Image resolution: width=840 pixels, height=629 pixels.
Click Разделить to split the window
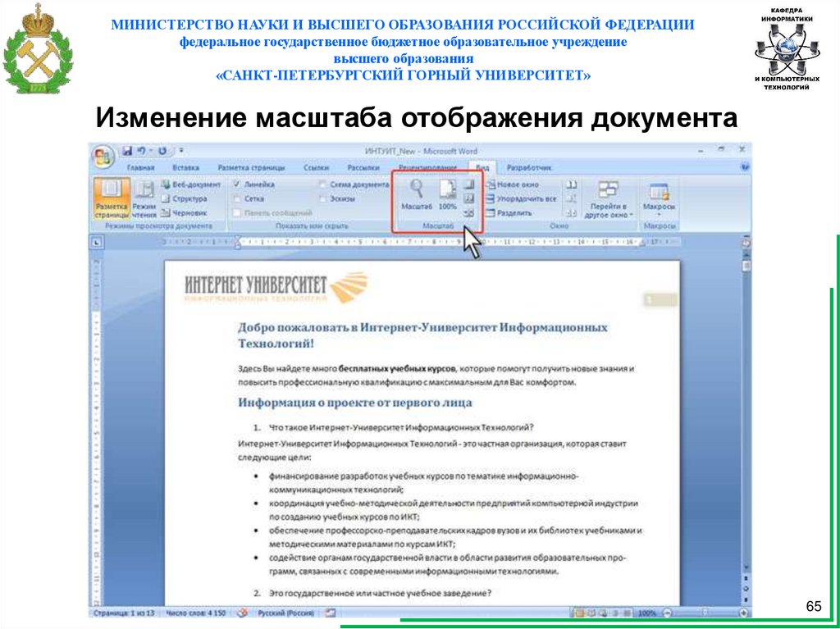pos(509,212)
